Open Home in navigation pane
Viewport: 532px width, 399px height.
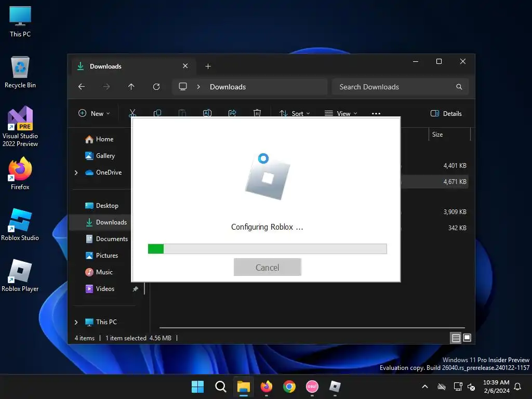pos(99,139)
